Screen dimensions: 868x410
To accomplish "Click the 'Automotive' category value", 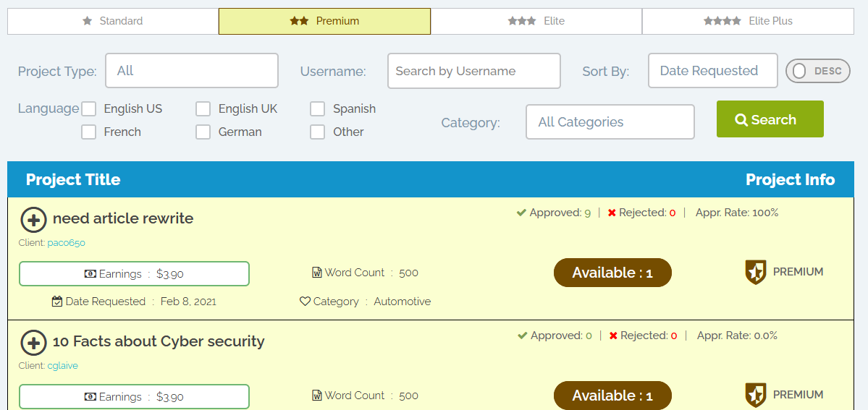I will pyautogui.click(x=402, y=302).
